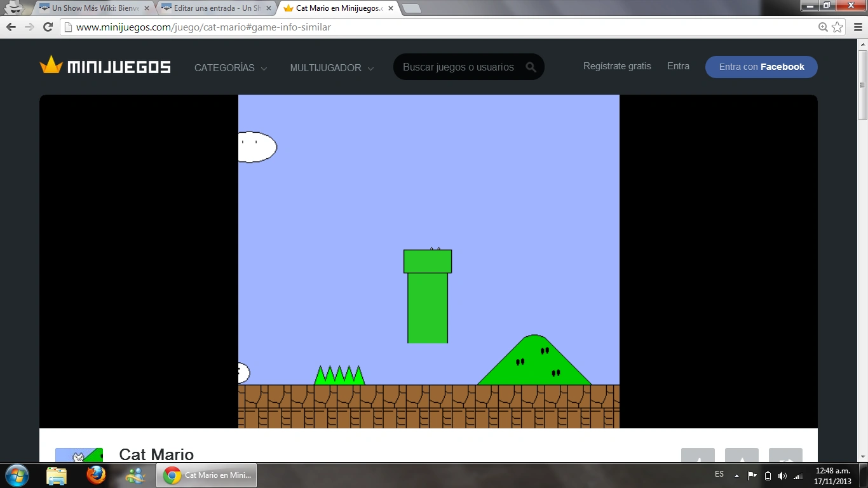Image resolution: width=868 pixels, height=488 pixels.
Task: Expand the MULTIJUGADOR dropdown menu
Action: click(332, 67)
